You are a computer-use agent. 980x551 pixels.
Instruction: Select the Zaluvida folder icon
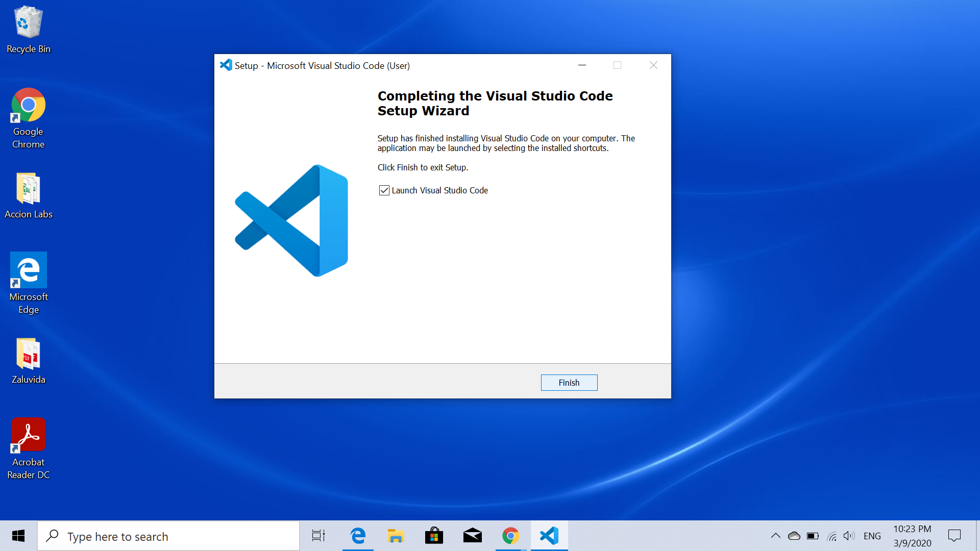point(29,361)
